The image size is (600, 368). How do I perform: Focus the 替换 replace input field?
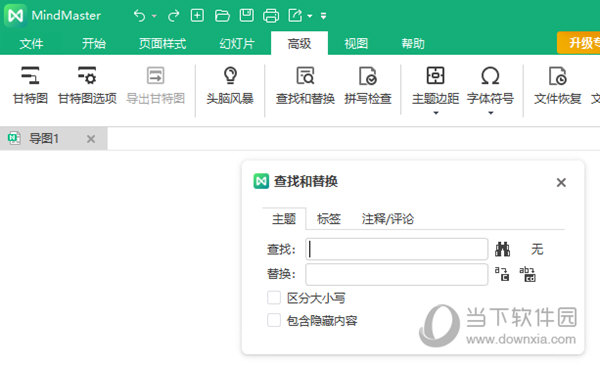click(x=397, y=274)
